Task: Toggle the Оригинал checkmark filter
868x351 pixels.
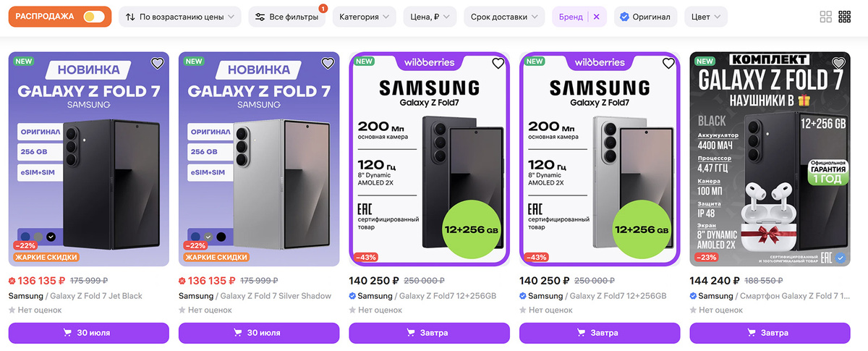Action: [x=645, y=17]
